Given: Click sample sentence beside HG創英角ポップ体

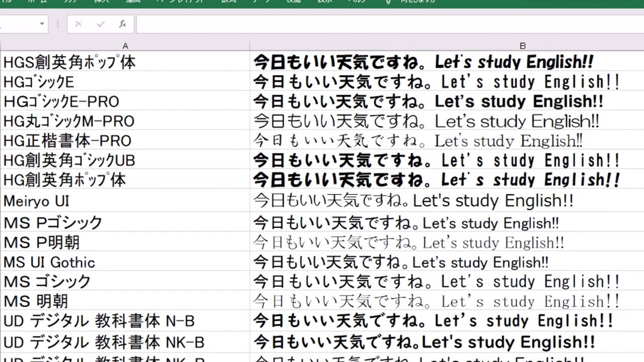Looking at the screenshot, I should pyautogui.click(x=437, y=179).
